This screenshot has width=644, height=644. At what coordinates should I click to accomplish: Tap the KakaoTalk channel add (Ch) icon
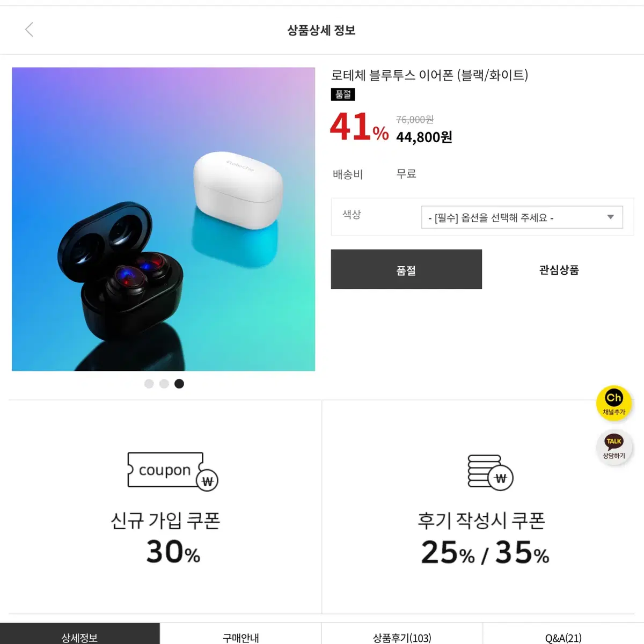pyautogui.click(x=613, y=403)
